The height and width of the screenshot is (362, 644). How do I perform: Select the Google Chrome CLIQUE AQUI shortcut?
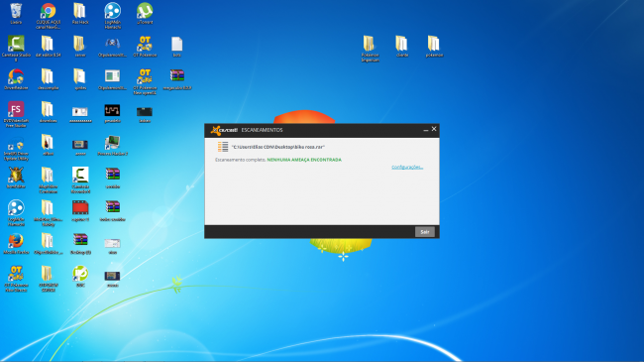49,16
